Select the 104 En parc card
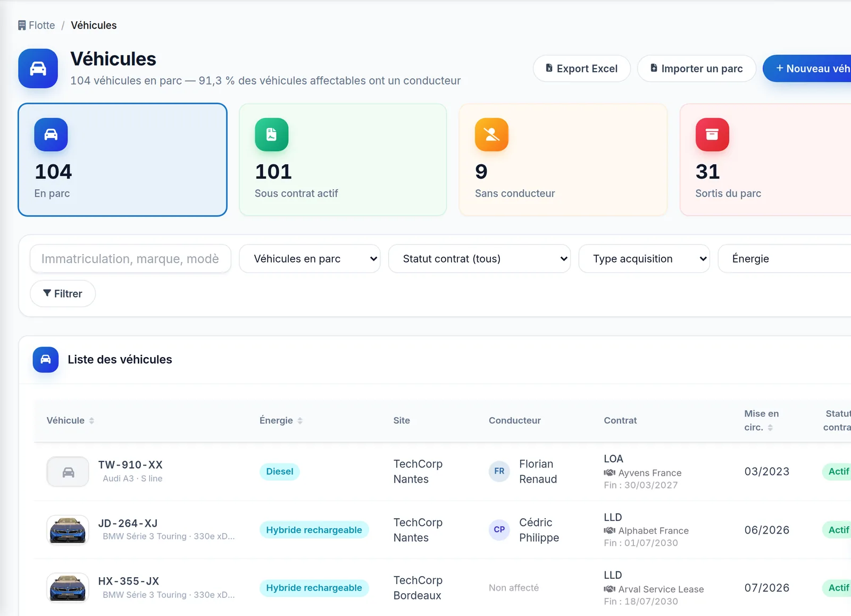 coord(123,160)
